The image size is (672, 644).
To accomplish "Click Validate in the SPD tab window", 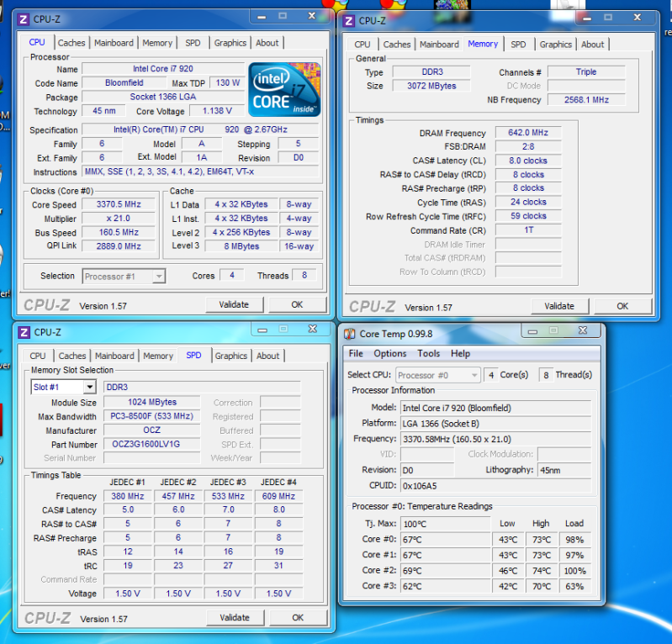I will click(235, 617).
